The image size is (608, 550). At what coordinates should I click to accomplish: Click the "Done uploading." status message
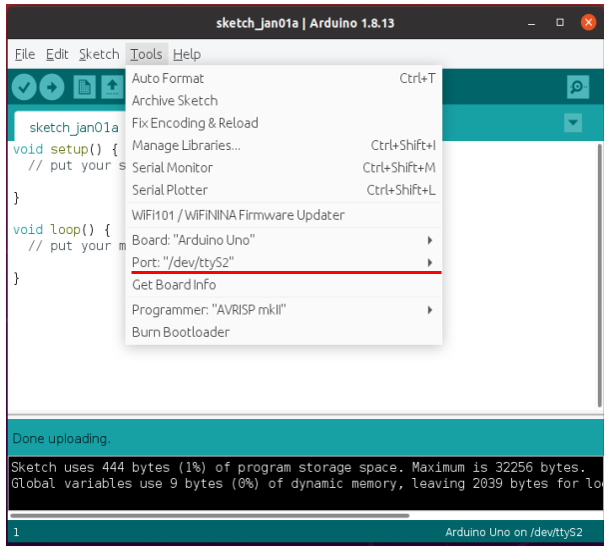[x=62, y=439]
